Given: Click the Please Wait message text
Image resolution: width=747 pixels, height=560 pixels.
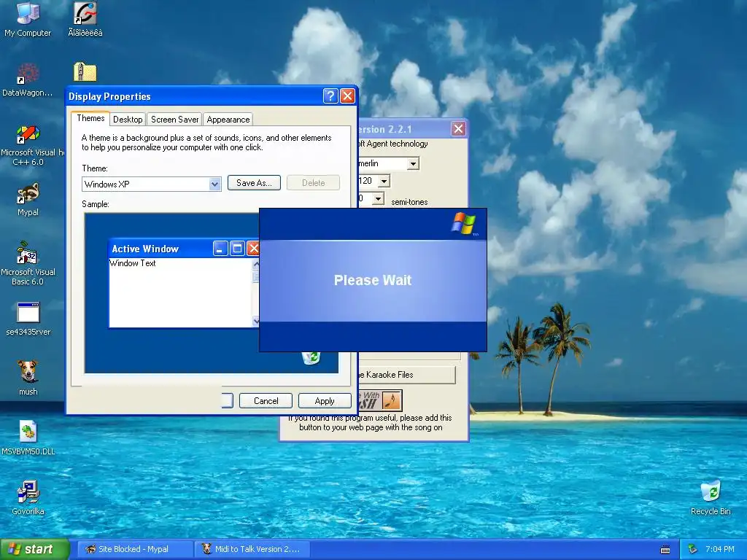Looking at the screenshot, I should tap(373, 280).
